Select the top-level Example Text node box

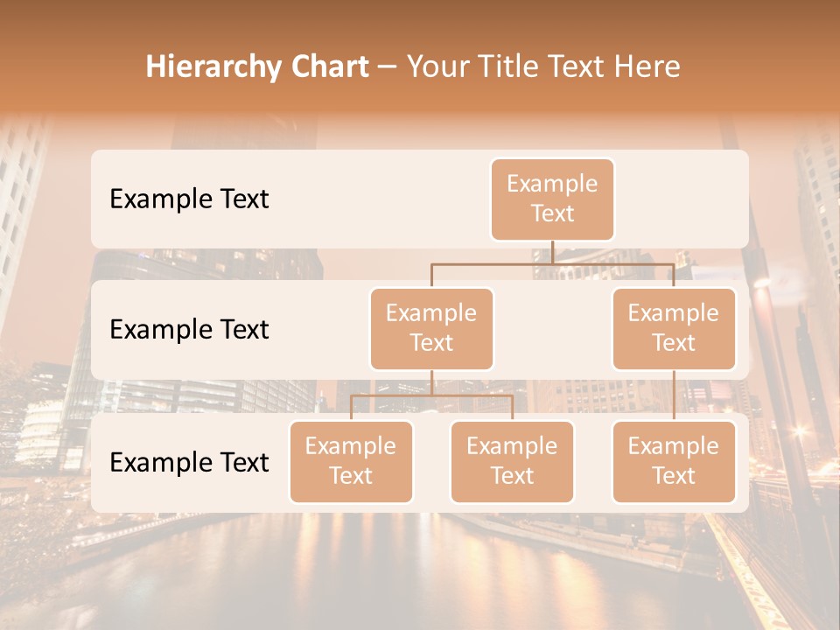552,199
